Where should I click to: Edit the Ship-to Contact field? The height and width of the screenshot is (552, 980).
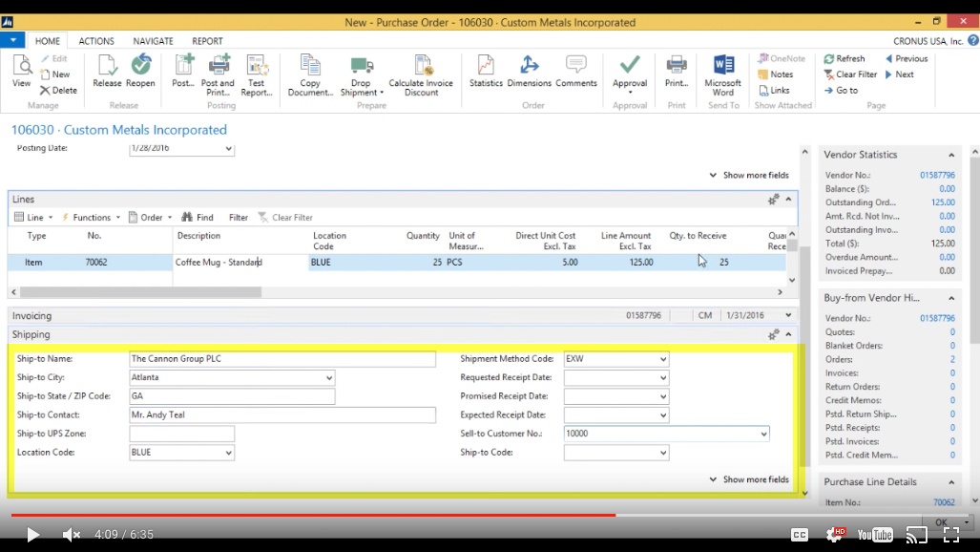pyautogui.click(x=282, y=414)
